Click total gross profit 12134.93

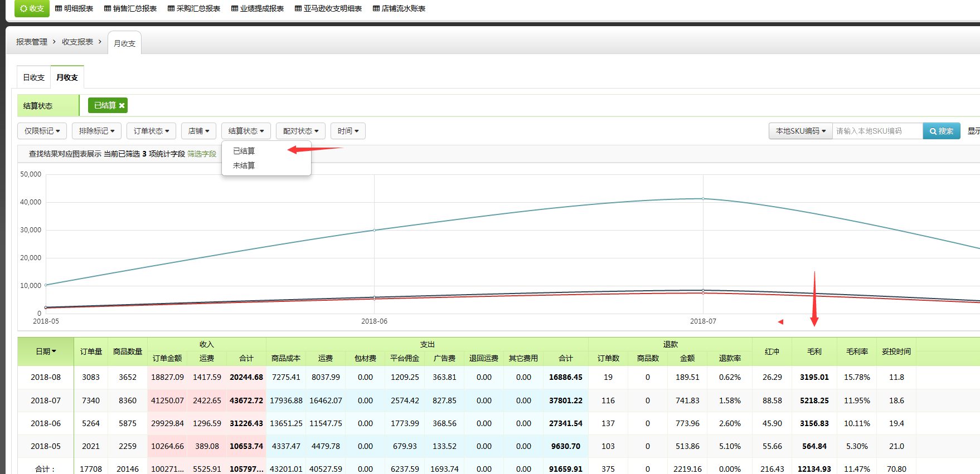click(x=814, y=469)
